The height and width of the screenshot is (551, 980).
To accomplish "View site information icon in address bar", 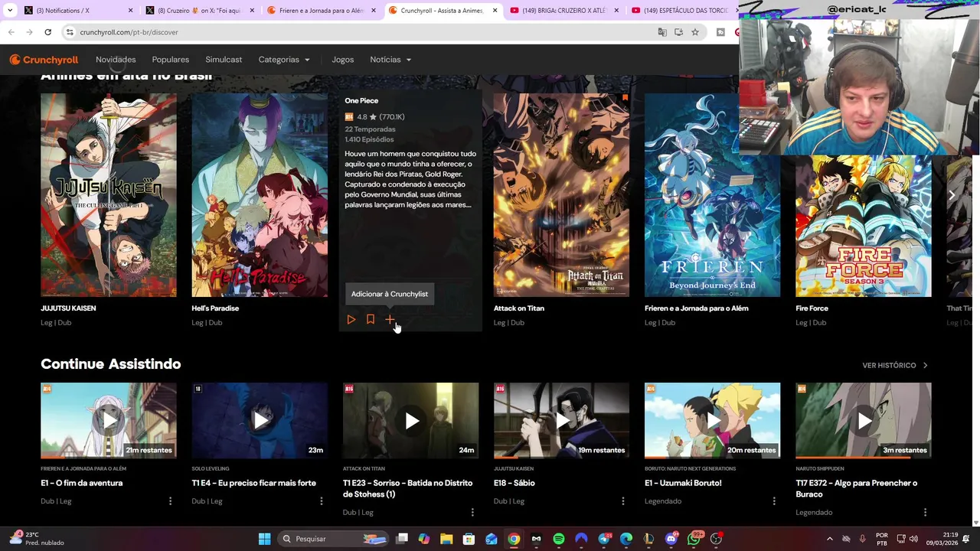I will tap(70, 32).
